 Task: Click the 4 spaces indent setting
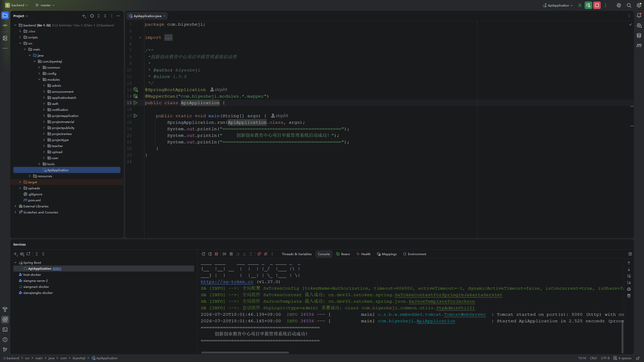coord(623,358)
